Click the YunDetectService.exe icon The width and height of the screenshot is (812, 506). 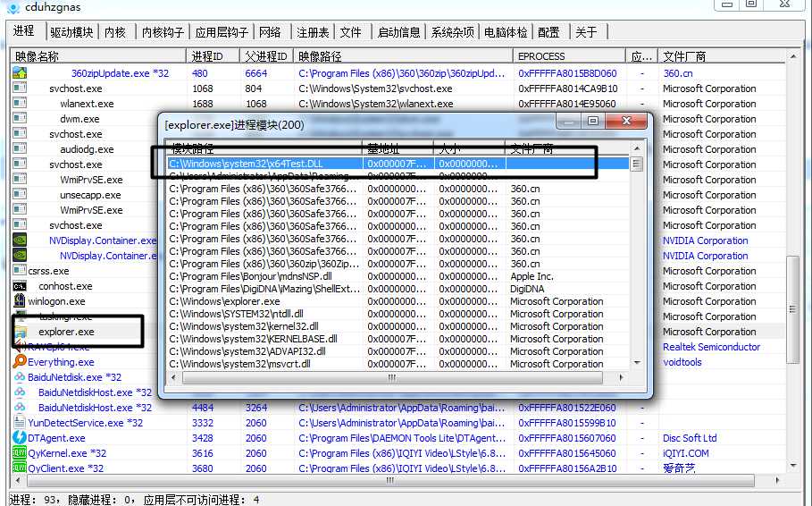[20, 422]
